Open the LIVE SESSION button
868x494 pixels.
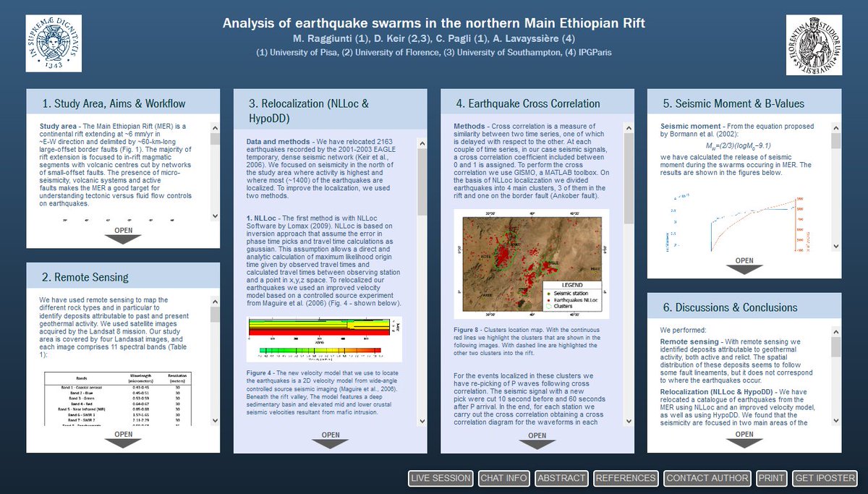441,478
